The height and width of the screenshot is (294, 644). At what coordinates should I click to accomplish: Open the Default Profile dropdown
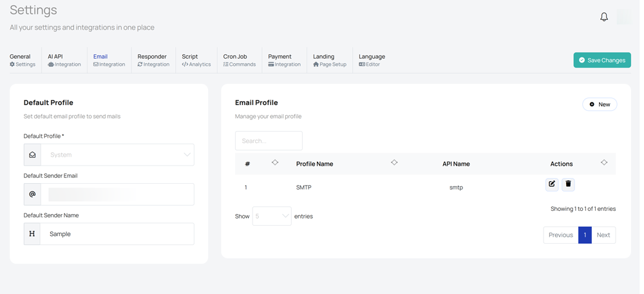pyautogui.click(x=117, y=155)
